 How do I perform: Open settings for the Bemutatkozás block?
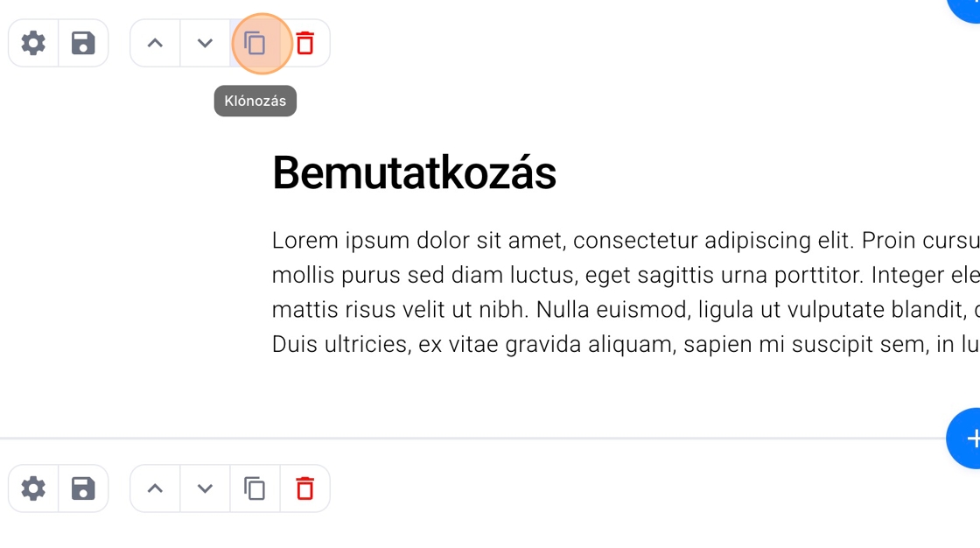point(33,43)
